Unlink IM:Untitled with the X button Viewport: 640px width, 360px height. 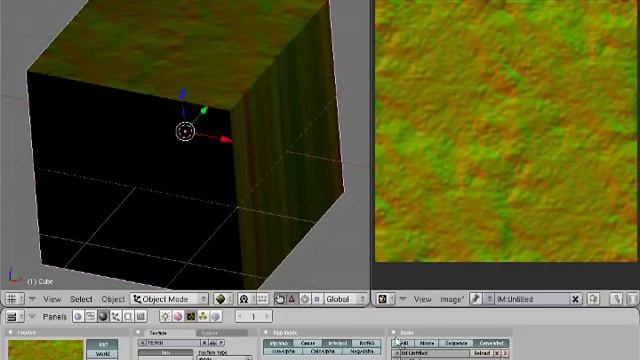[576, 299]
